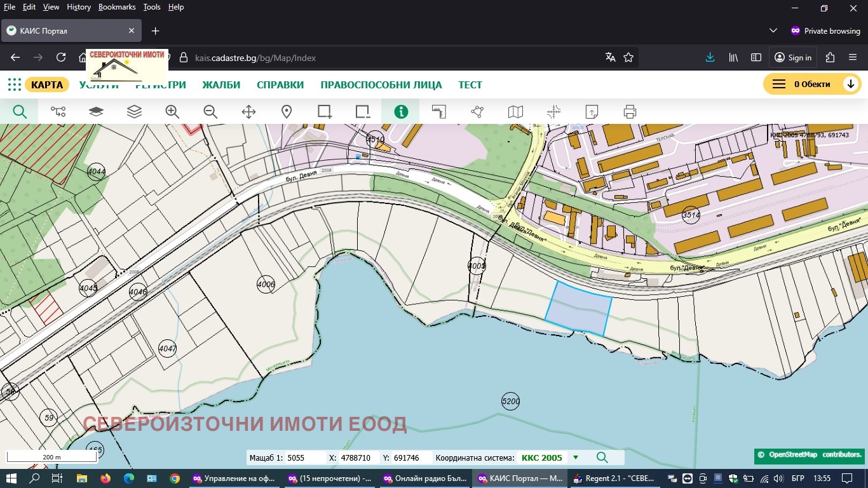Activate the pan (move map) tool
868x488 pixels.
coord(248,111)
